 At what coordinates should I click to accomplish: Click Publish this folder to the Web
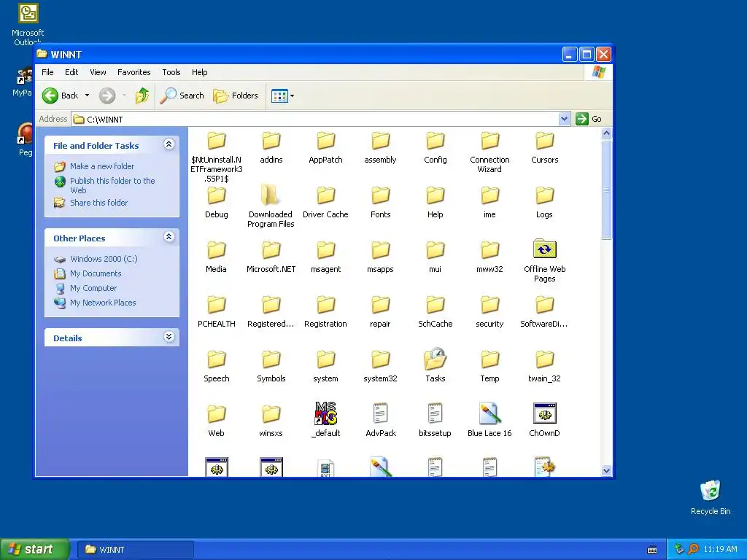coord(112,186)
